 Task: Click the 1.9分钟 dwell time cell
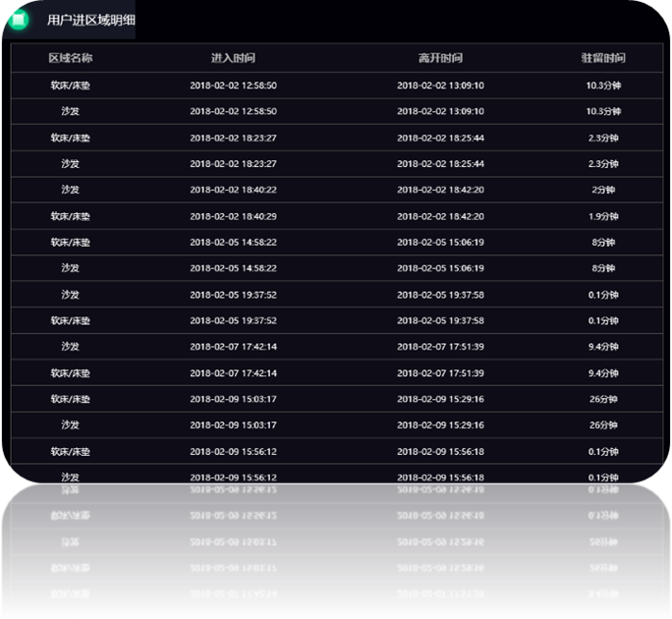pos(603,216)
